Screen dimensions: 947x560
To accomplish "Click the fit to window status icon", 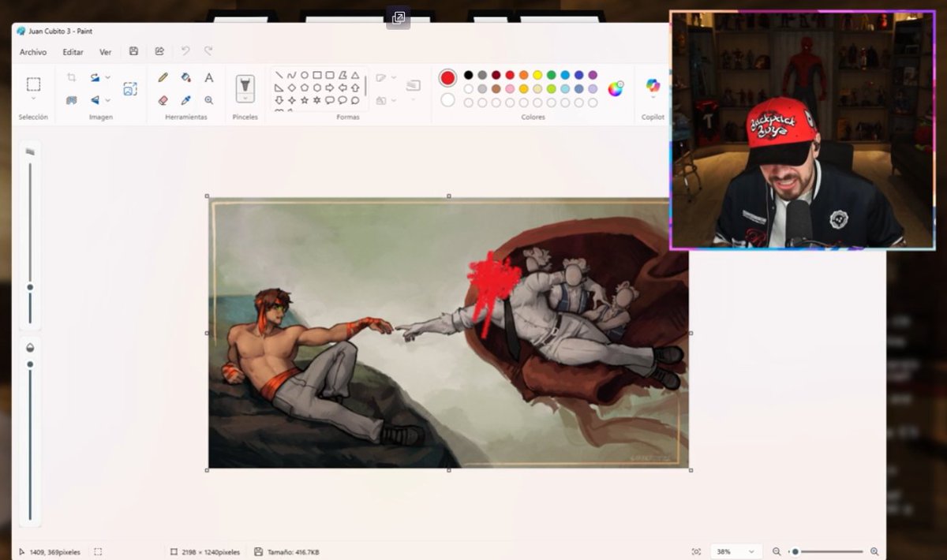I will tap(695, 552).
